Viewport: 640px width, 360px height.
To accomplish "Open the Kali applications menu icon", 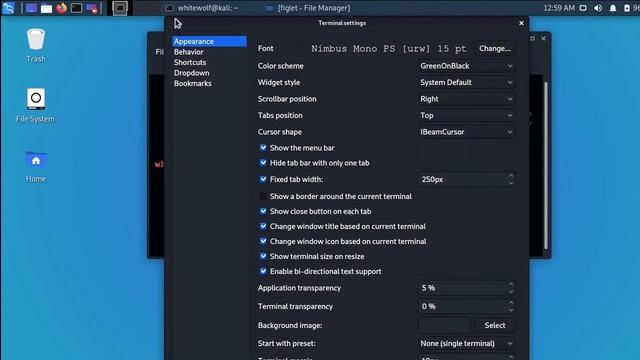I will 8,8.
